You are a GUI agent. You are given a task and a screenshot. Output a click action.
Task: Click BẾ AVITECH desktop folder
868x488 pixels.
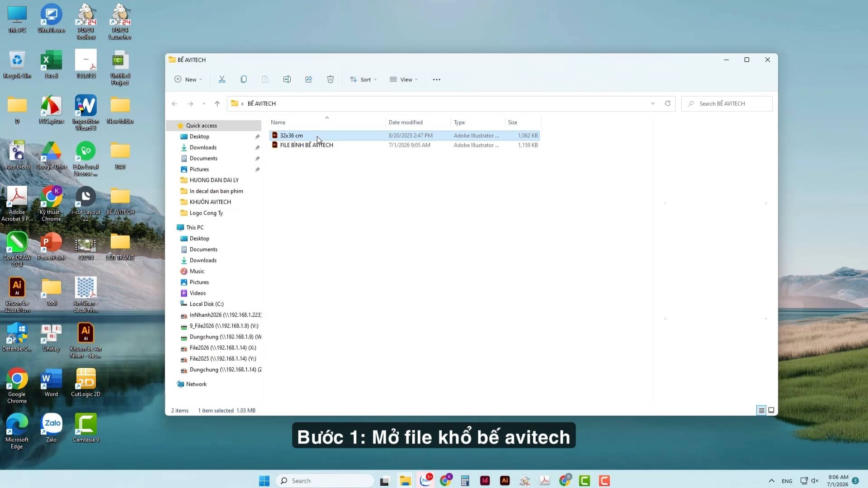coord(120,201)
